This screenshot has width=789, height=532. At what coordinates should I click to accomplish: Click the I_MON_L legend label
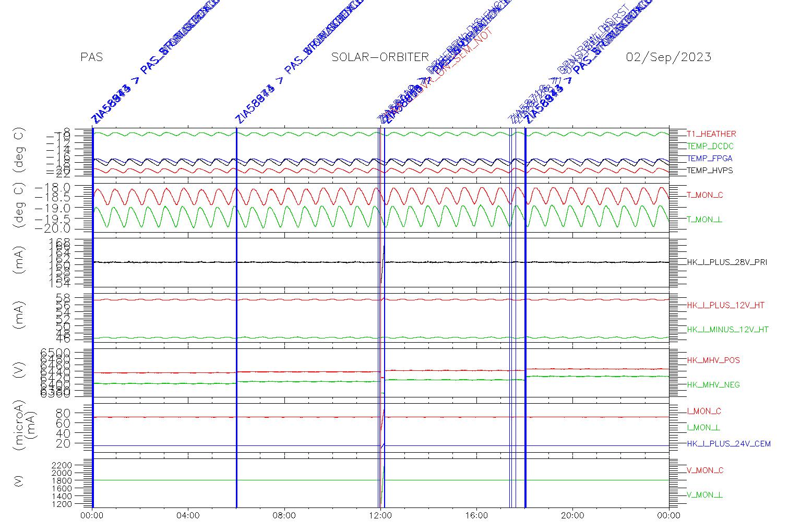point(703,428)
